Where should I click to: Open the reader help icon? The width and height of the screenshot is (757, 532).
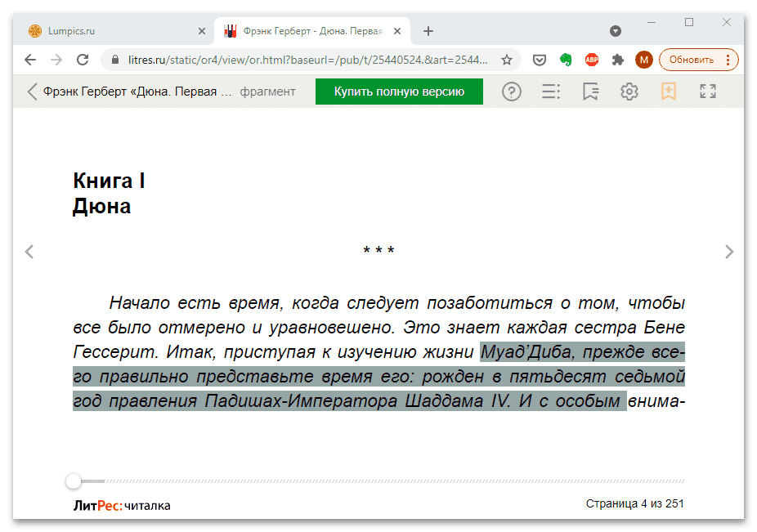512,92
